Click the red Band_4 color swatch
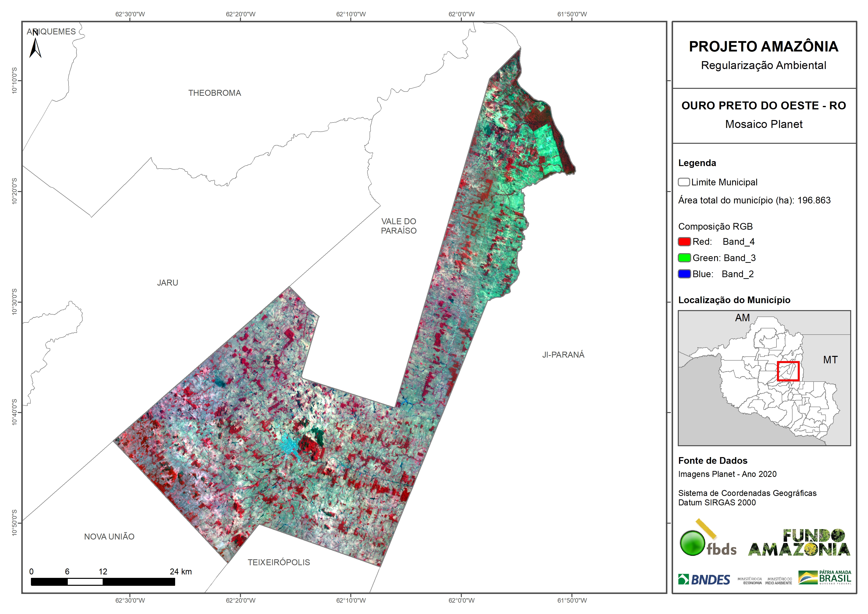 [x=684, y=241]
